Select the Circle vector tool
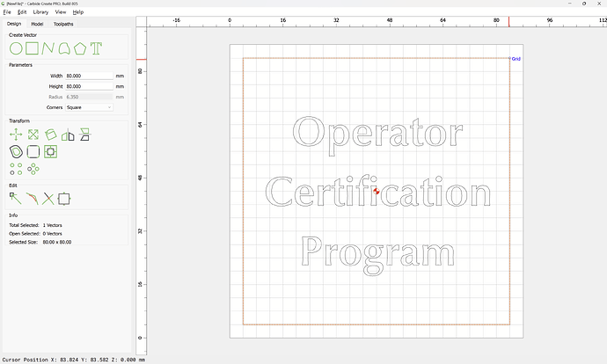 click(16, 48)
